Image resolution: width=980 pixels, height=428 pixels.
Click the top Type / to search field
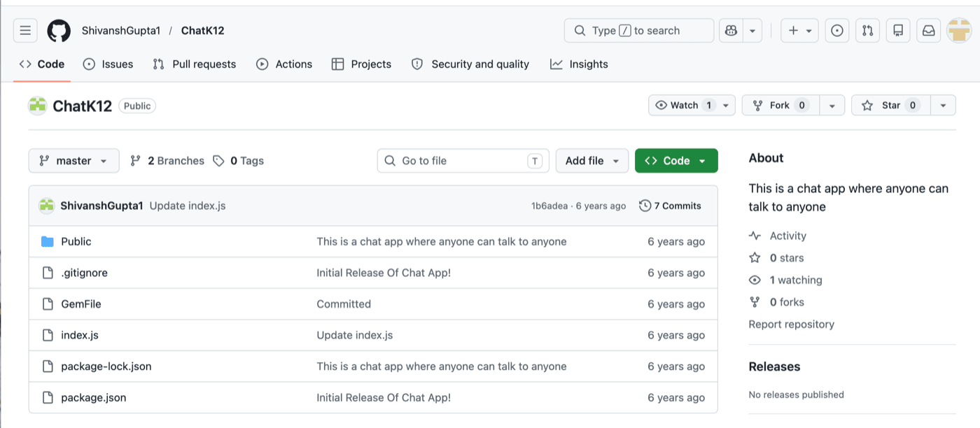(639, 31)
